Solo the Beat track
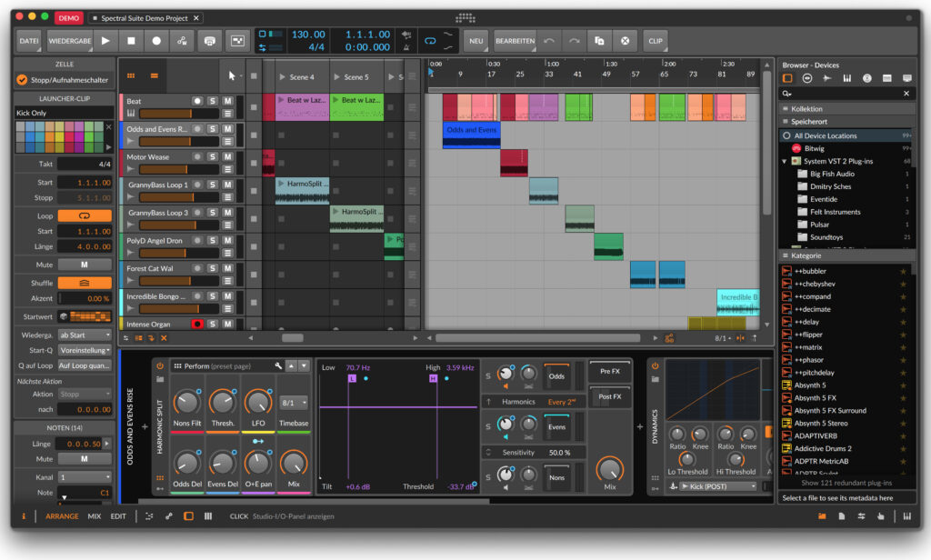931x560 pixels. tap(213, 102)
